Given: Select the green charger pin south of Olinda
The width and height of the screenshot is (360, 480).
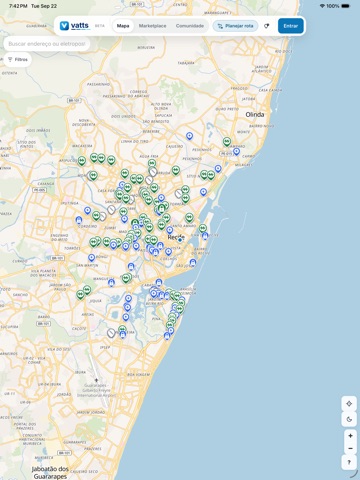Looking at the screenshot, I should click(x=227, y=142).
